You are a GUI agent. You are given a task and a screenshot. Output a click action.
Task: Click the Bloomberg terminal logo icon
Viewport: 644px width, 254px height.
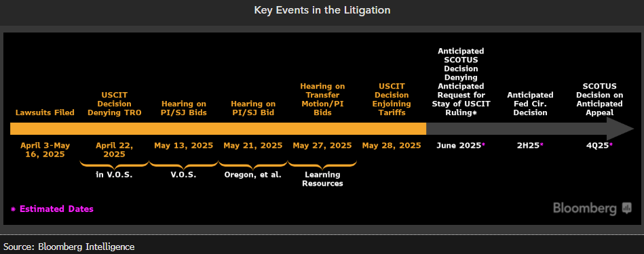pyautogui.click(x=627, y=208)
